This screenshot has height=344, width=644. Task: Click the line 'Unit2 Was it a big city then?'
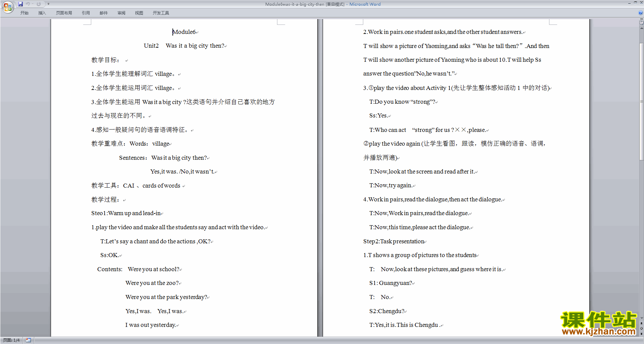(x=185, y=46)
